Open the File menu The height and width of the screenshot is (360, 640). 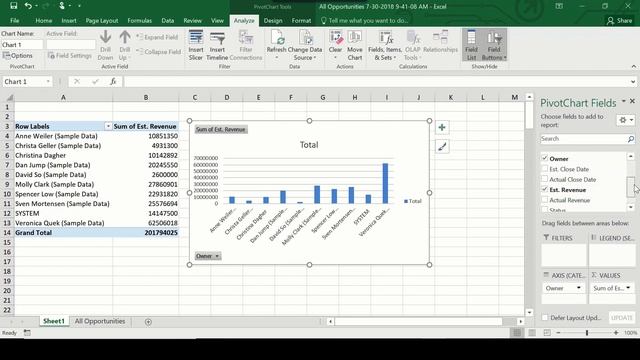click(14, 20)
